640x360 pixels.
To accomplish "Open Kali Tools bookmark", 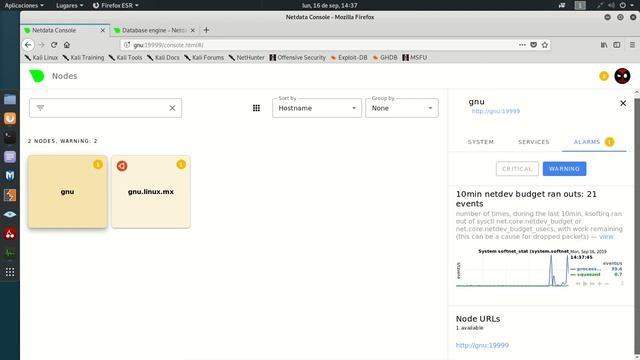I will [x=125, y=58].
